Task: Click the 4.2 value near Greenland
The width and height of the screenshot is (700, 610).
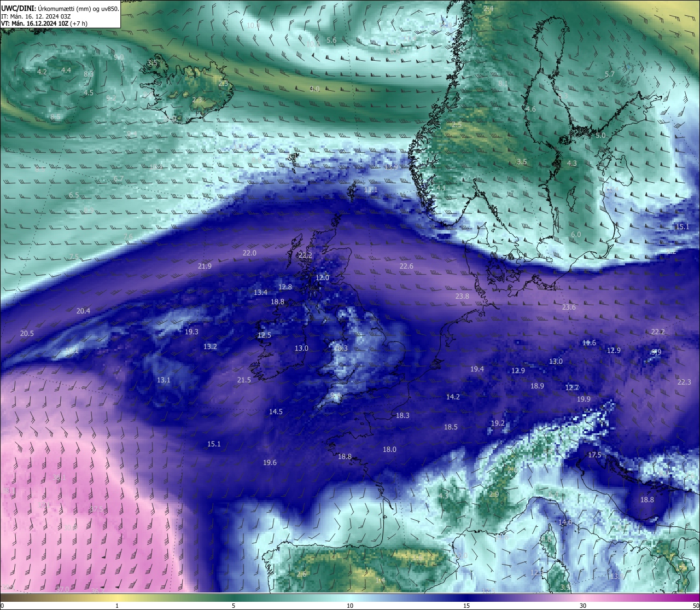Action: 42,72
